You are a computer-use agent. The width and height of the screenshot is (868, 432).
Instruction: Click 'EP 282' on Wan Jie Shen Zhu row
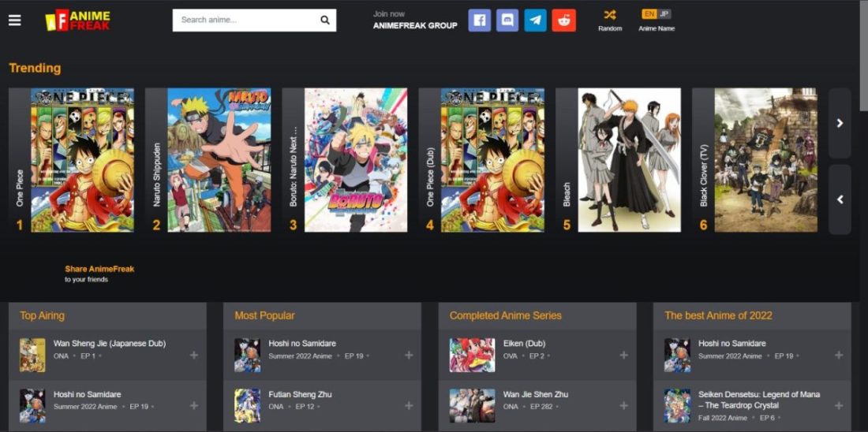[542, 407]
